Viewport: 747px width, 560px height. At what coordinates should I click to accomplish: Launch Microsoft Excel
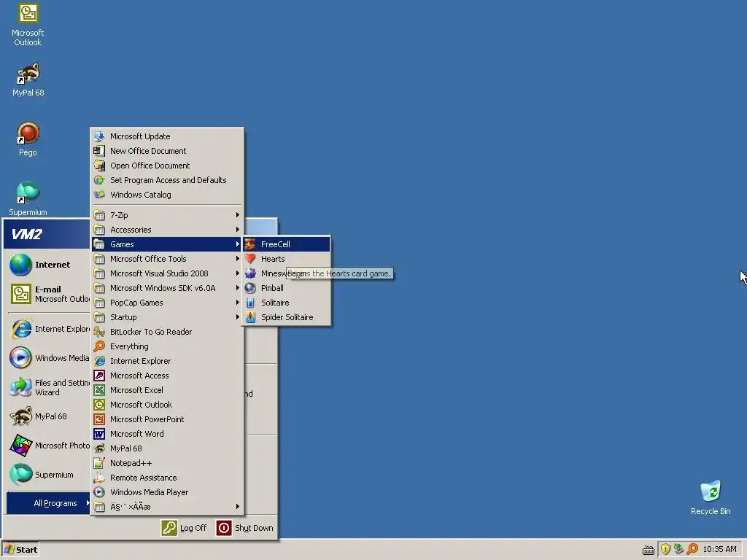tap(167, 391)
